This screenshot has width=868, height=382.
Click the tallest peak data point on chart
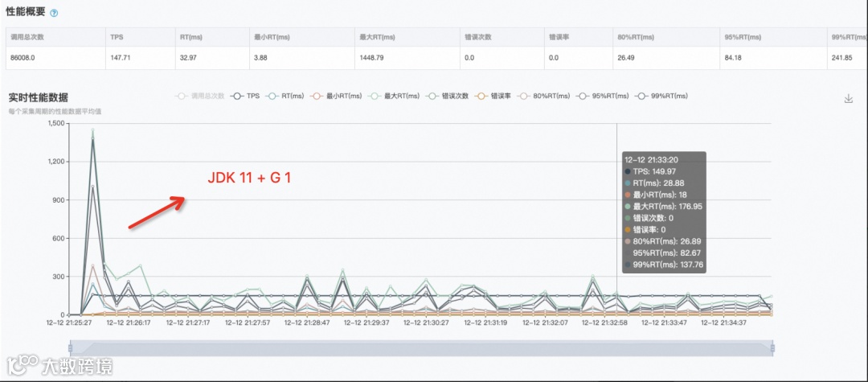[x=92, y=129]
